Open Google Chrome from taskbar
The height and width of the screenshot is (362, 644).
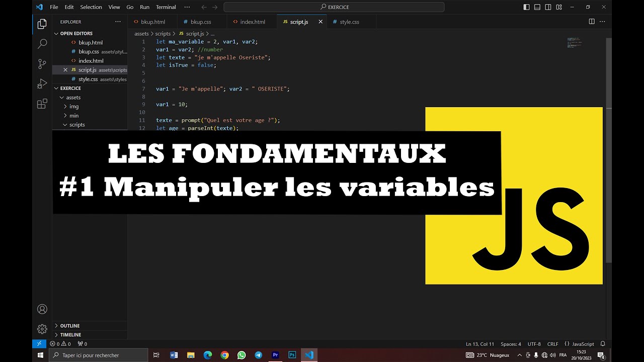224,355
